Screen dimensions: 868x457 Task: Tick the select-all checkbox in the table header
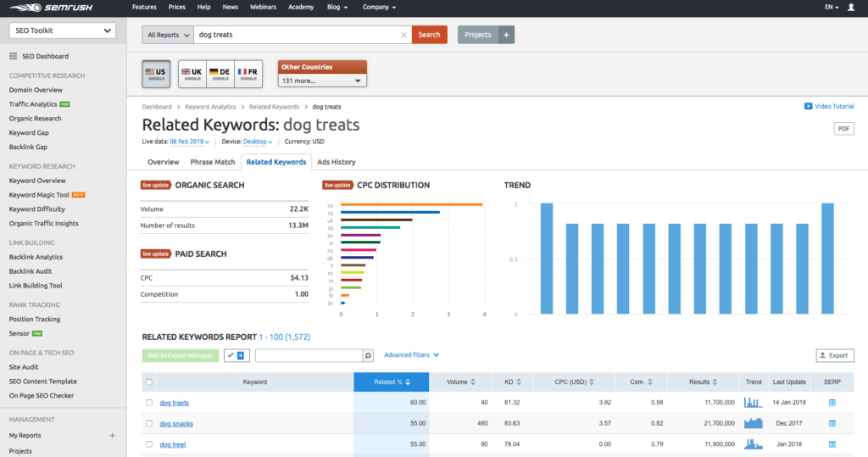149,382
